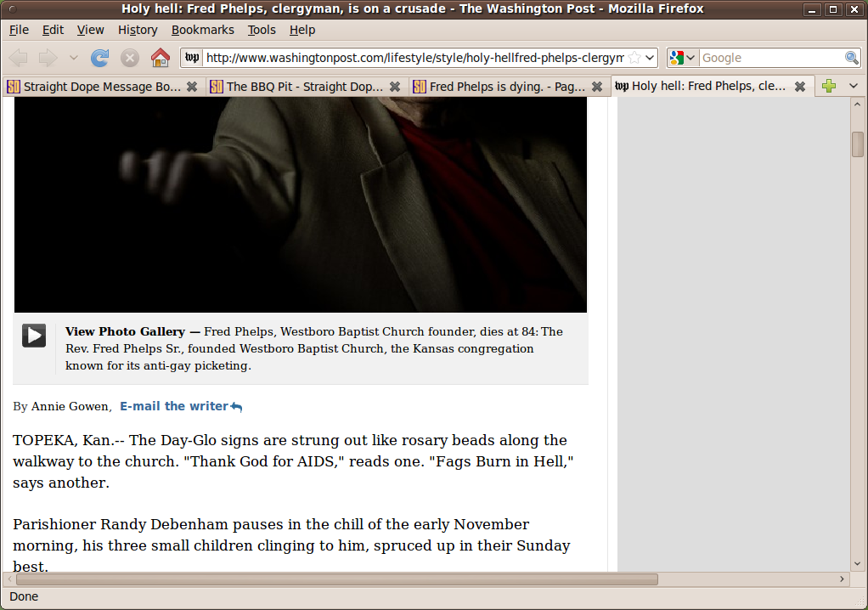Click the Stop loading icon
This screenshot has width=868, height=610.
pos(130,58)
